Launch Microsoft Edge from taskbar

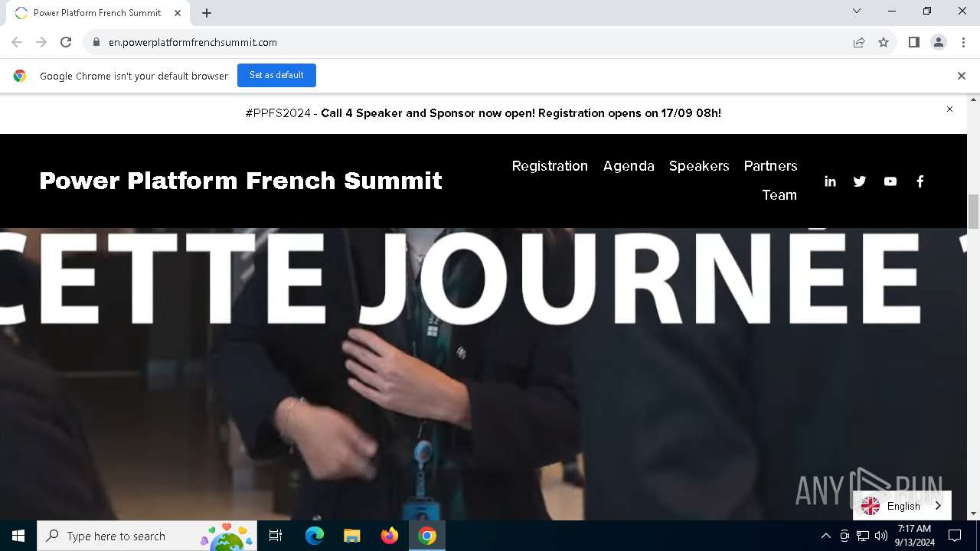[x=315, y=536]
